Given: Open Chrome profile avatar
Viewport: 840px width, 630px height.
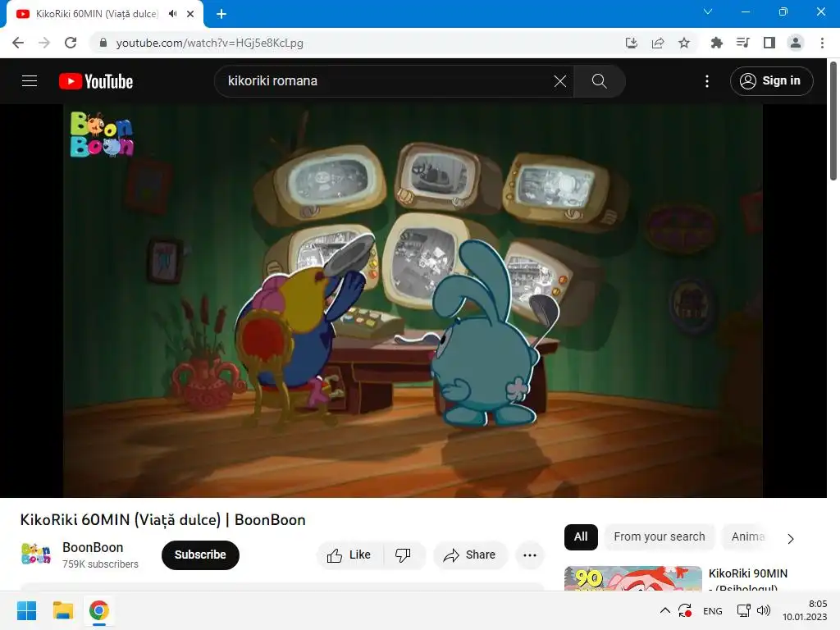Looking at the screenshot, I should (x=796, y=43).
